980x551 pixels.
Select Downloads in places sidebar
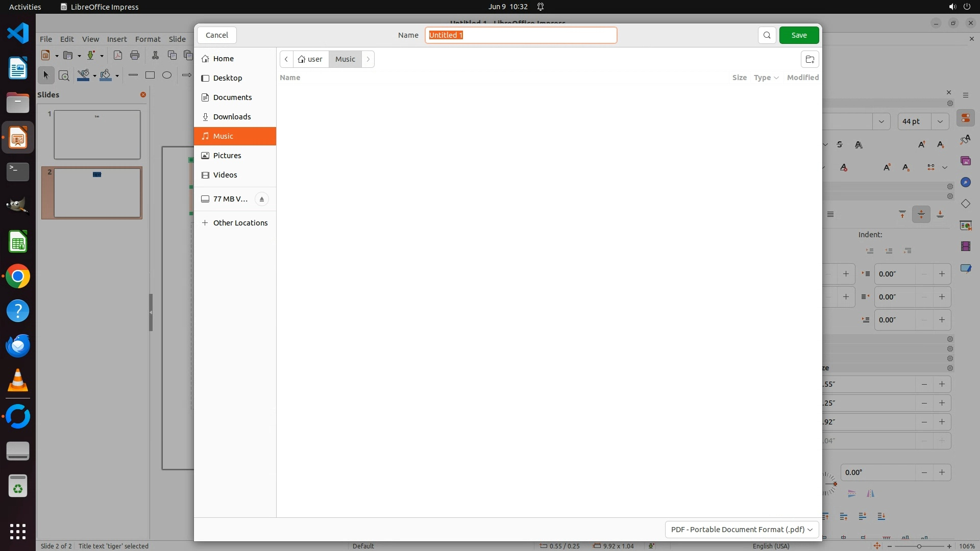(232, 117)
